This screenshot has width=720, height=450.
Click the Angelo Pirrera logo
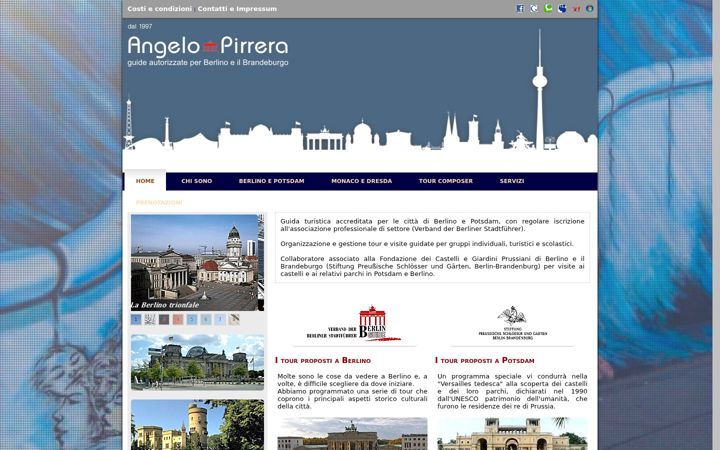point(208,46)
